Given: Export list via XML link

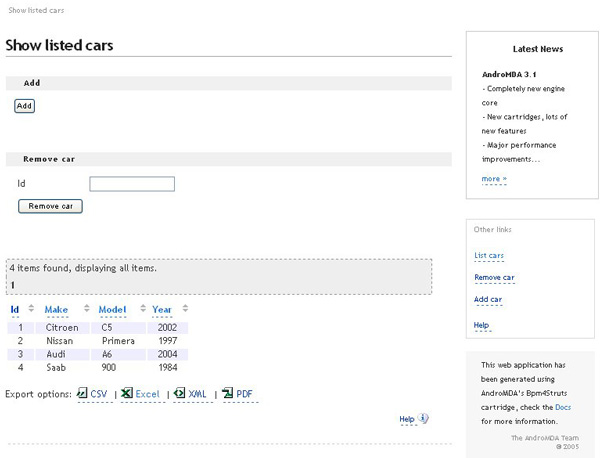Looking at the screenshot, I should pos(197,394).
